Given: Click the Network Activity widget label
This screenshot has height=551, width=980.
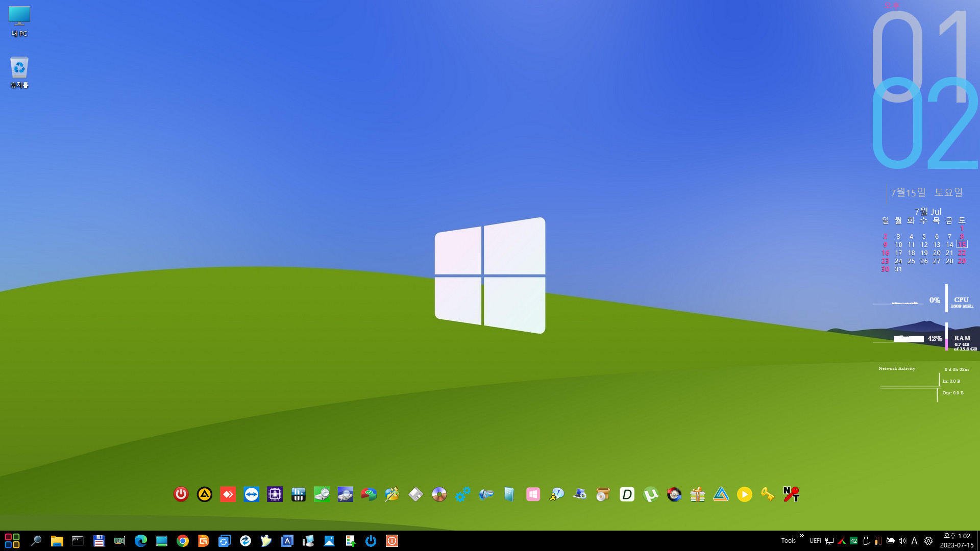Looking at the screenshot, I should [897, 368].
